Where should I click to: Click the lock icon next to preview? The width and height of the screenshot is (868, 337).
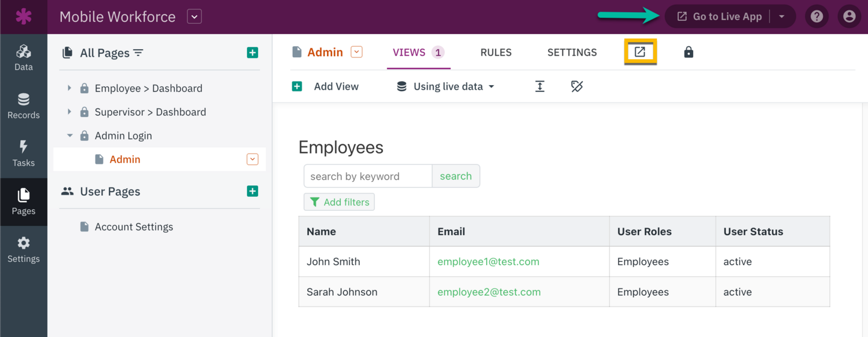point(689,52)
